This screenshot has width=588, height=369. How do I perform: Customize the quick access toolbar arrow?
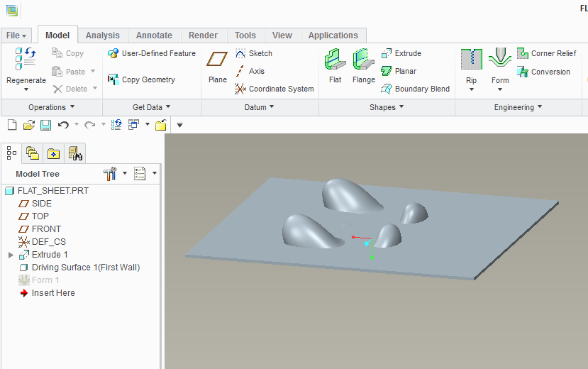click(x=180, y=126)
